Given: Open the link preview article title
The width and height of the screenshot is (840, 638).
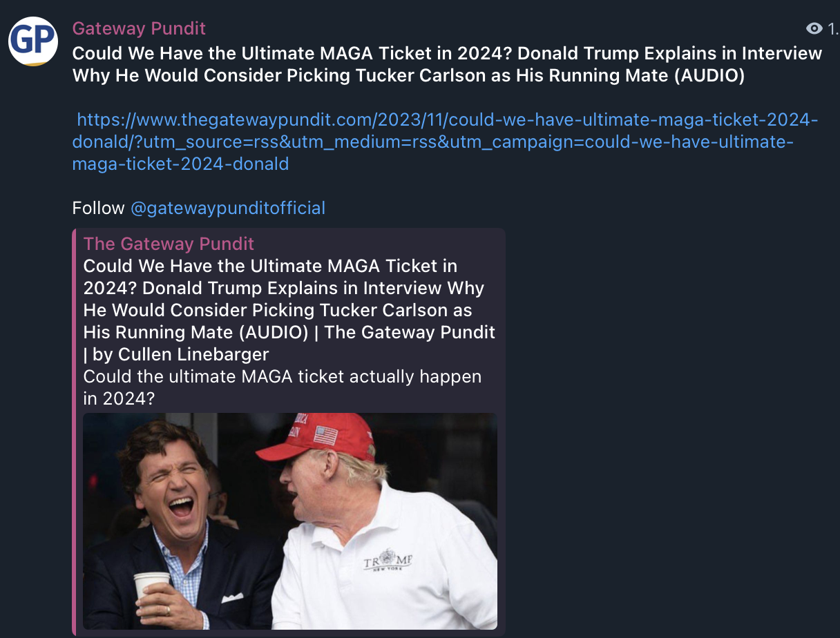Looking at the screenshot, I should (289, 310).
